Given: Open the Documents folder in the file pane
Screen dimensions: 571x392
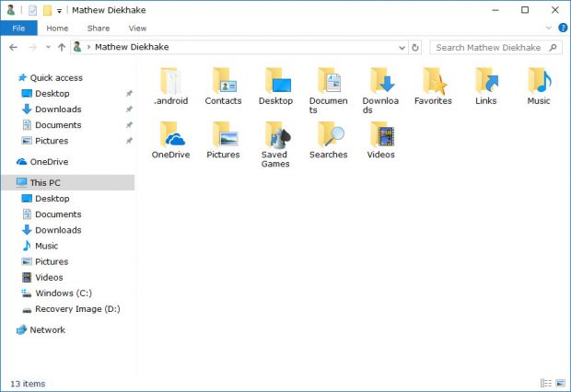Looking at the screenshot, I should [328, 90].
